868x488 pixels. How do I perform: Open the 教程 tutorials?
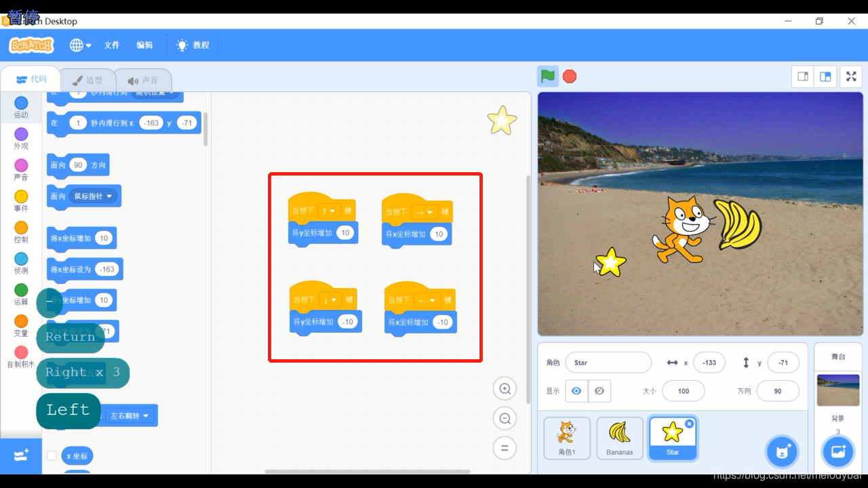pos(193,45)
